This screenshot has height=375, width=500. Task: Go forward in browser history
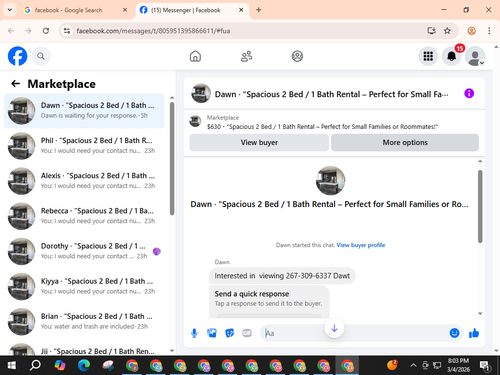click(28, 31)
